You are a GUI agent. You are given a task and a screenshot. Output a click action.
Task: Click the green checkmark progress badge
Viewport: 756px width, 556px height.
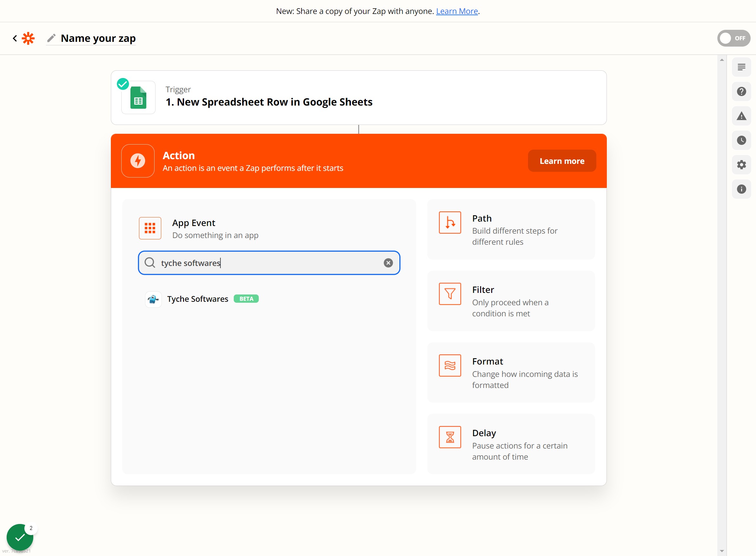pos(20,537)
